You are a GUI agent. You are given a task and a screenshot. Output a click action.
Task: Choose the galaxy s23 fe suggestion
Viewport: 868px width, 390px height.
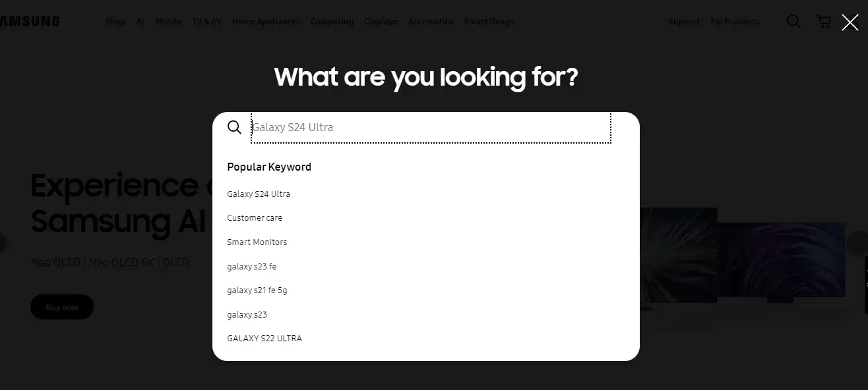coord(252,266)
